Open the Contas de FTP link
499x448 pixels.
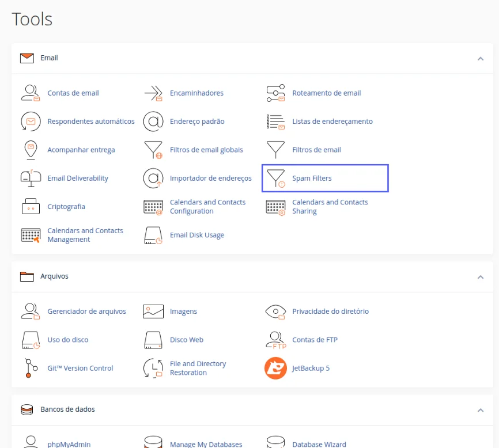(x=315, y=340)
